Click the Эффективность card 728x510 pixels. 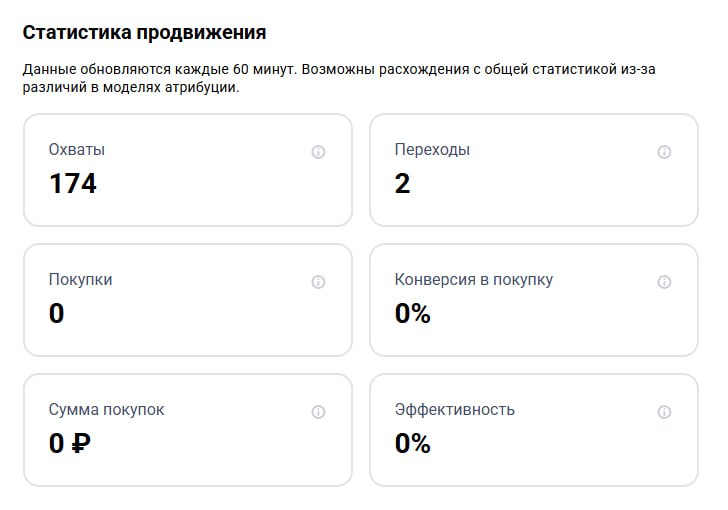(x=534, y=431)
